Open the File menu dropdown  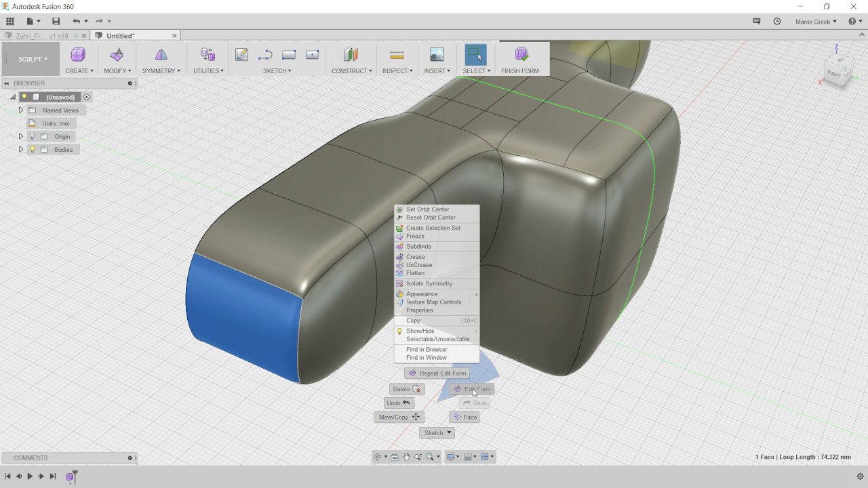pos(33,22)
